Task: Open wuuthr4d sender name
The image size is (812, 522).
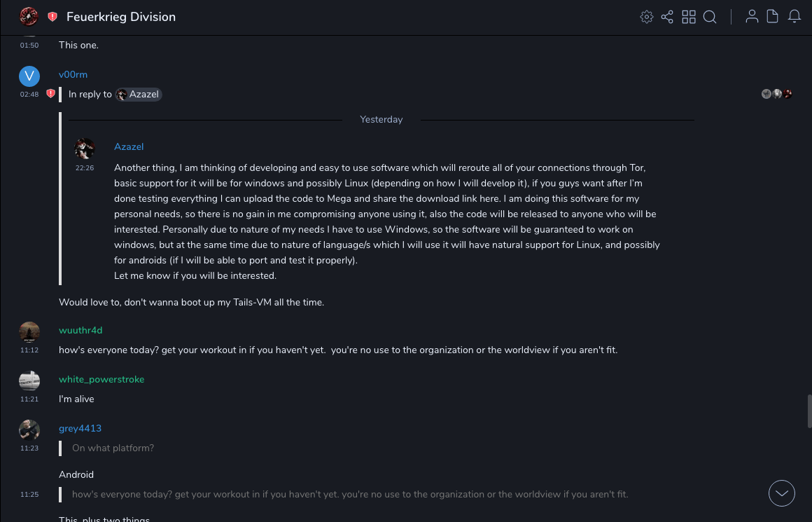Action: coord(80,330)
